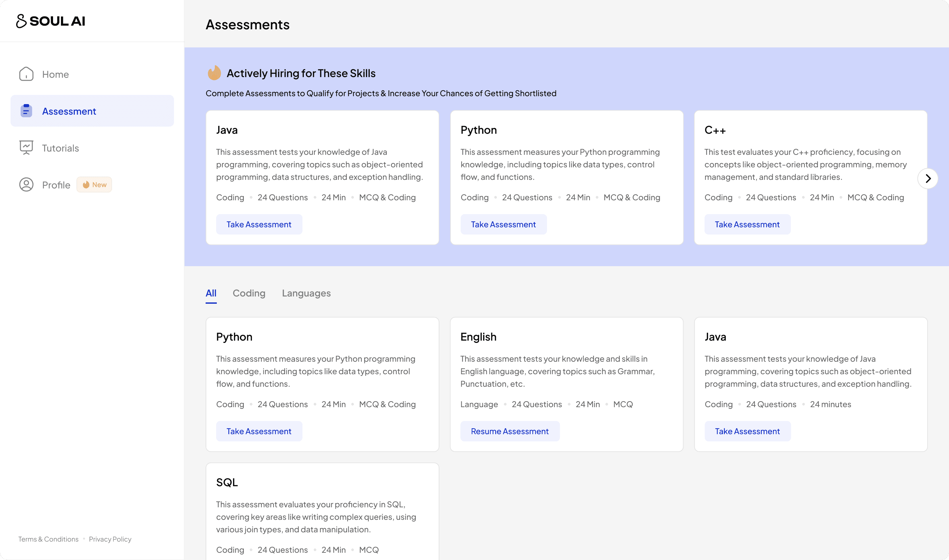The height and width of the screenshot is (560, 949).
Task: Click the New flame badge next to Profile
Action: point(94,184)
